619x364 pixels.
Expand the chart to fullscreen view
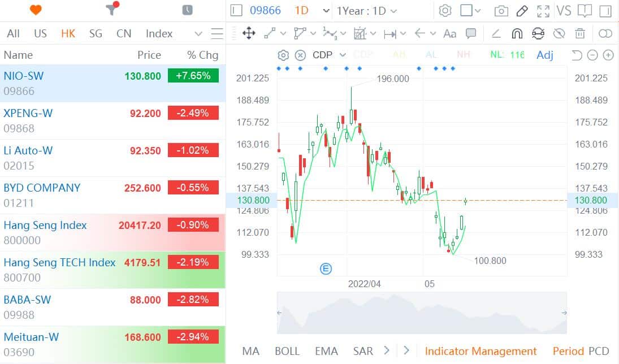[x=543, y=10]
